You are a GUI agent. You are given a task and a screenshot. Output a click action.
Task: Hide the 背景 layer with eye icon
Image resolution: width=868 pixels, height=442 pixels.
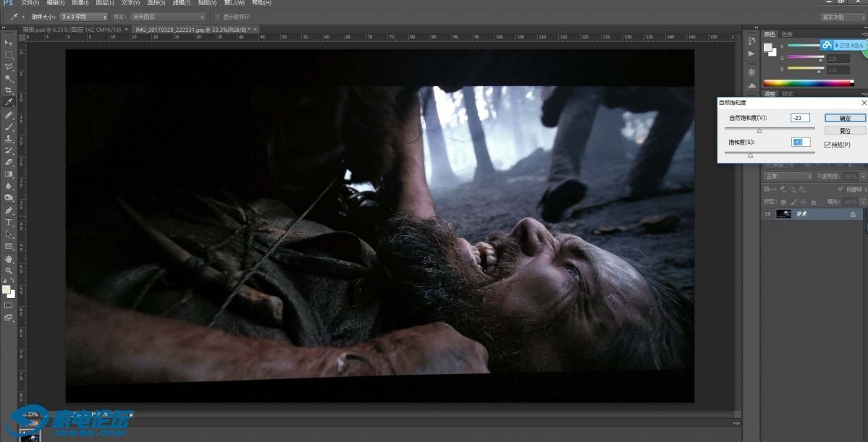tap(768, 214)
